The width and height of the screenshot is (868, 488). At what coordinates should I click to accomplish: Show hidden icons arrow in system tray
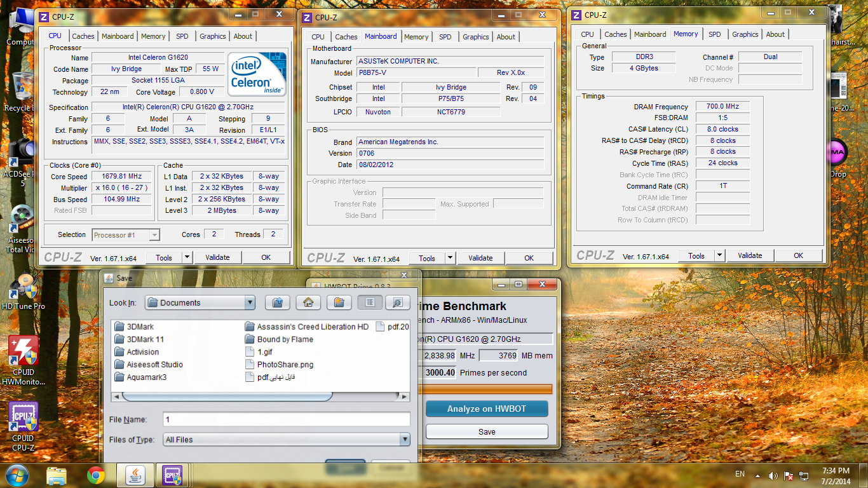757,475
